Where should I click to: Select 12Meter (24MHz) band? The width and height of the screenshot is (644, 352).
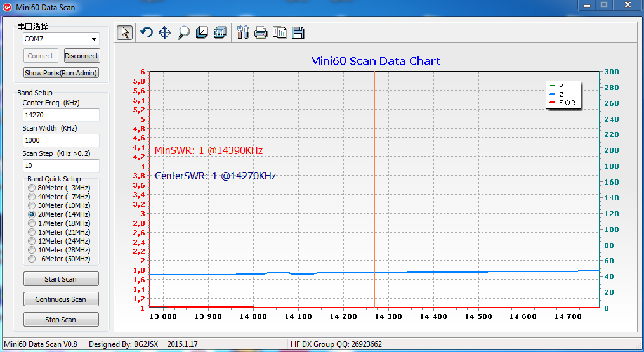coord(32,241)
